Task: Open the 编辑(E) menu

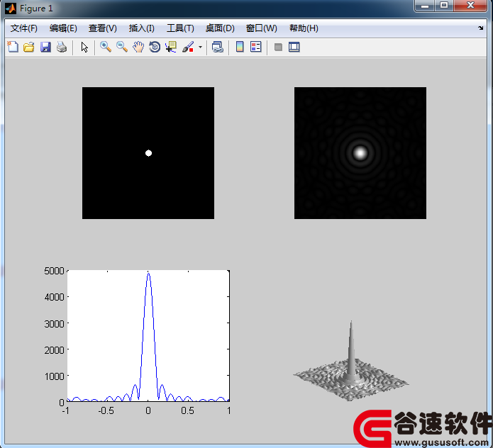Action: [x=63, y=28]
